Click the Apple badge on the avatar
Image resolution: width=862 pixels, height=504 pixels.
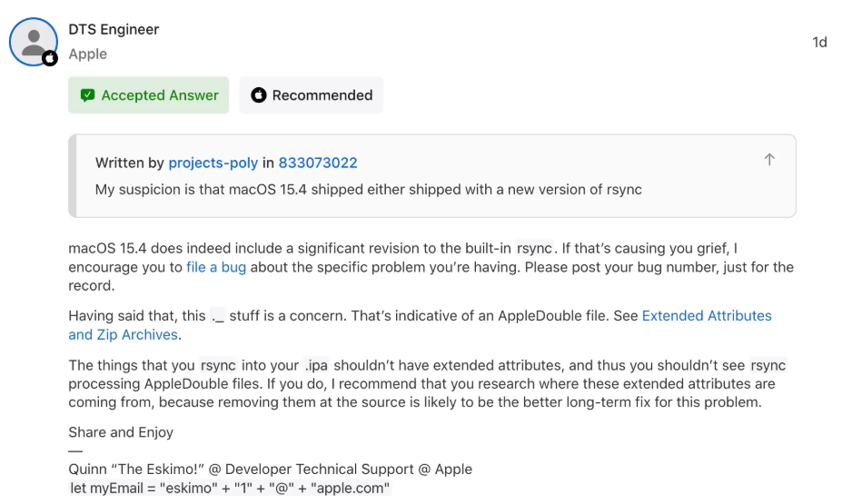[x=50, y=58]
